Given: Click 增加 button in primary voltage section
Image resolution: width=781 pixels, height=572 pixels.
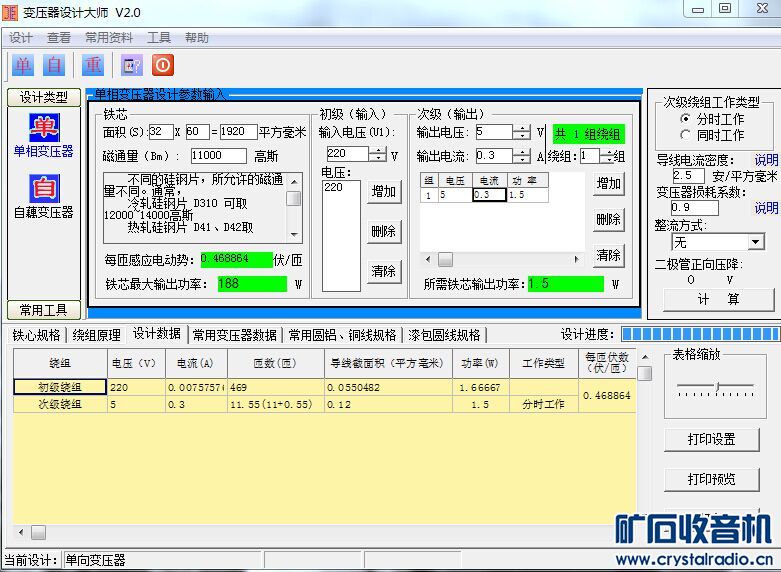Looking at the screenshot, I should [x=384, y=191].
